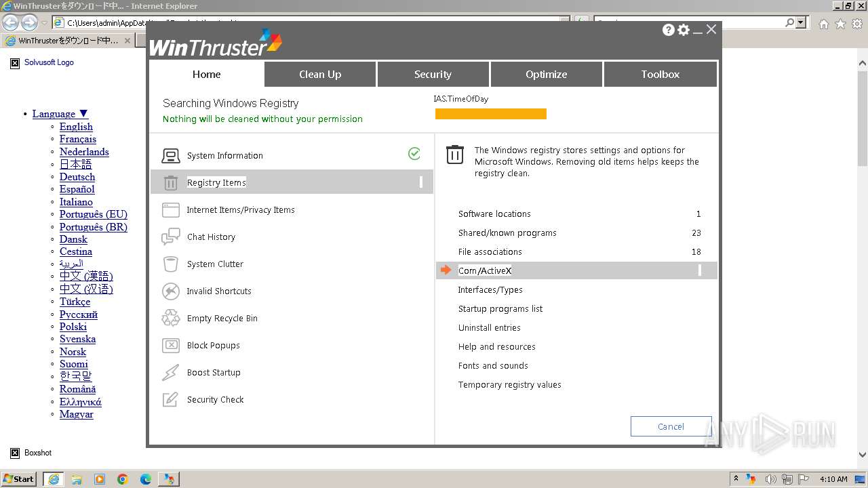Image resolution: width=868 pixels, height=488 pixels.
Task: Open media player taskbar icon
Action: coord(100,479)
